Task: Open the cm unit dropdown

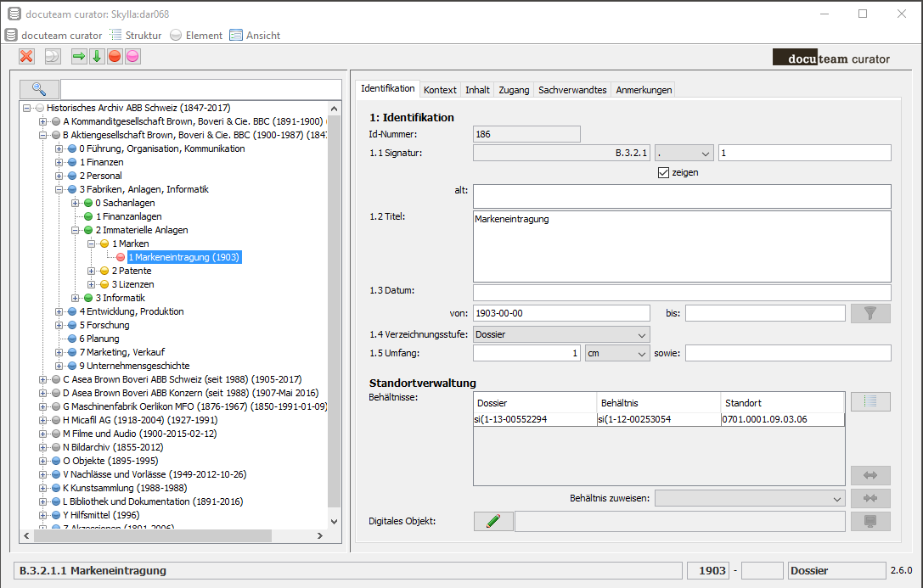Action: (x=617, y=353)
